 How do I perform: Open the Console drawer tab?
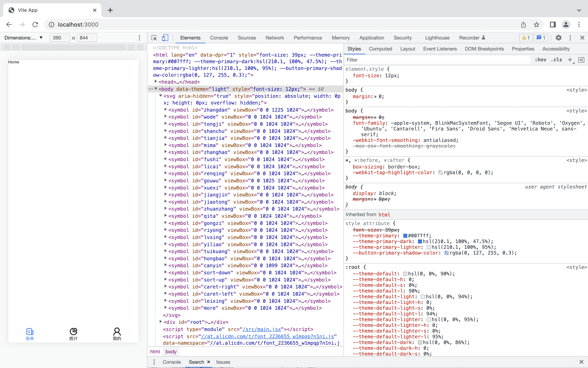[x=171, y=362]
